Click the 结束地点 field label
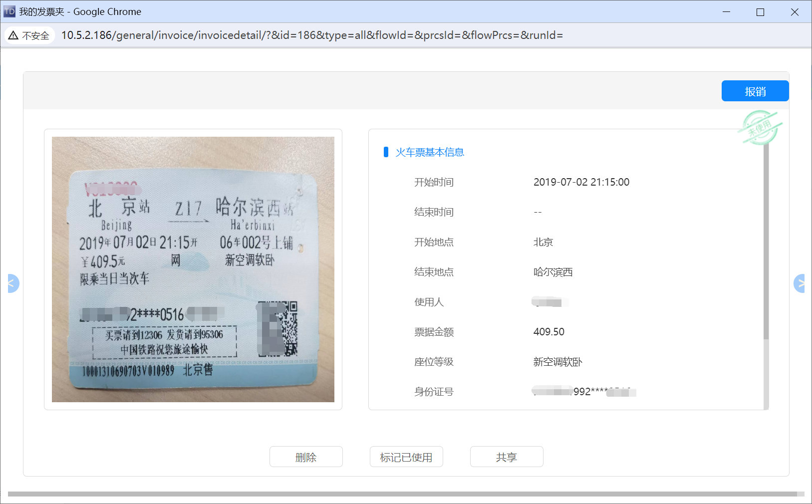The width and height of the screenshot is (812, 504). click(434, 272)
